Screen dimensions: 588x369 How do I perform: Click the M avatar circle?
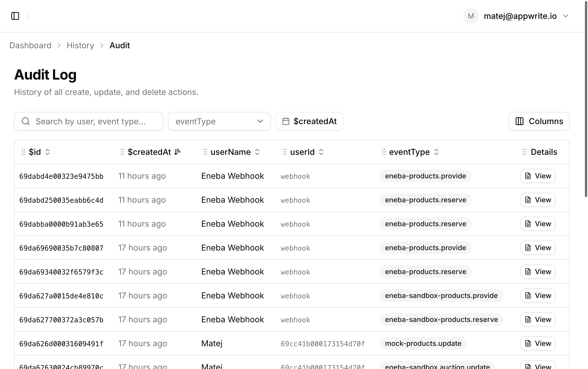point(471,16)
